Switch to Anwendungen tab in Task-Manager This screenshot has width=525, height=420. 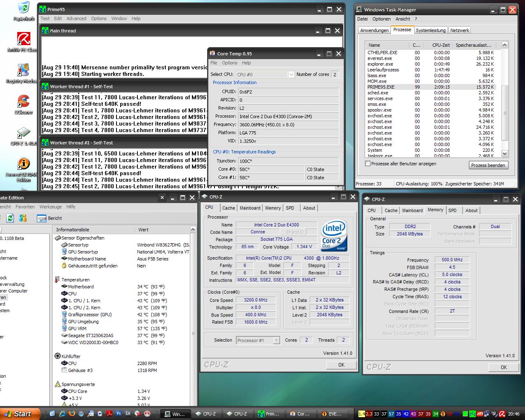374,30
